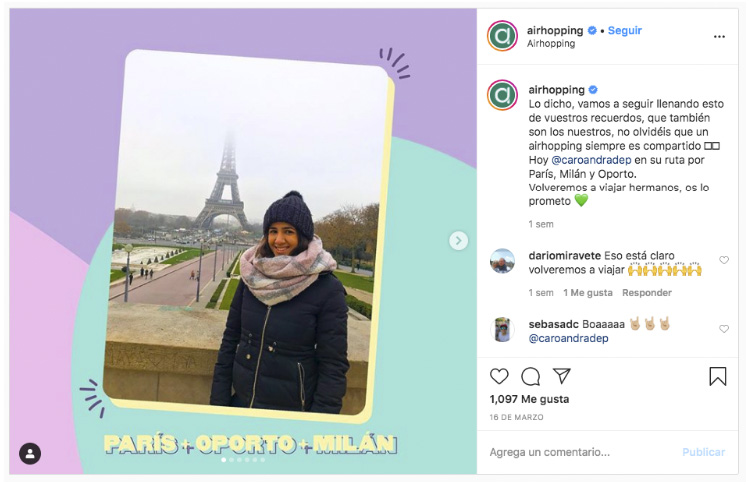View the list of 1,097 Me gusta
Image resolution: width=749 pixels, height=485 pixels.
529,399
